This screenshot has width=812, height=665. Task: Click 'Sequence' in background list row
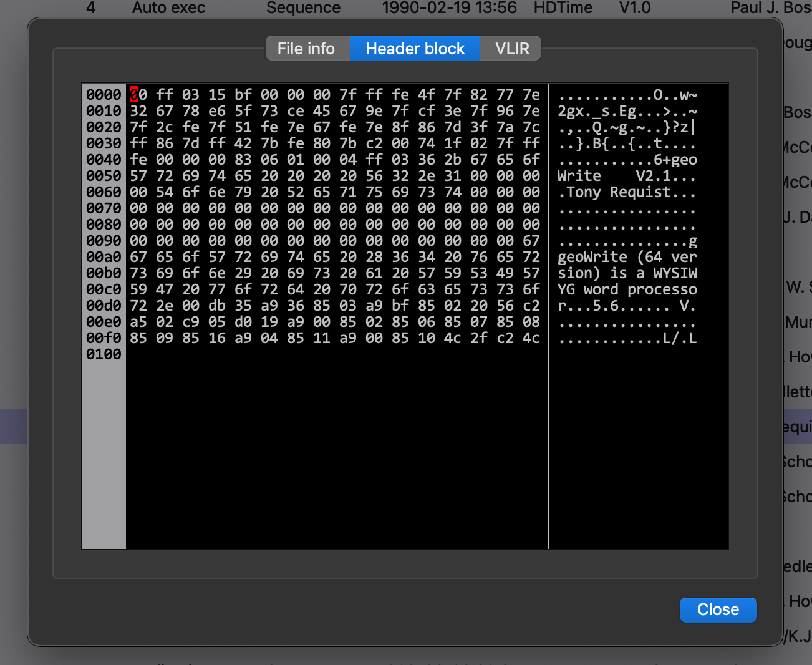[303, 7]
